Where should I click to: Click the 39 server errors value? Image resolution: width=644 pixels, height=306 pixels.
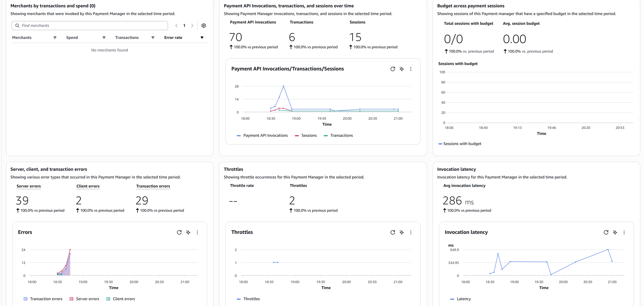pos(22,201)
